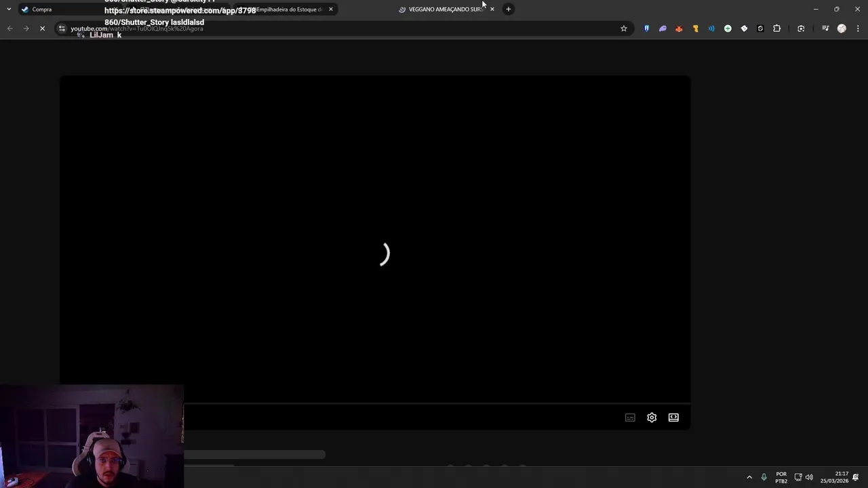Open the Lens screenshot search icon

point(801,28)
